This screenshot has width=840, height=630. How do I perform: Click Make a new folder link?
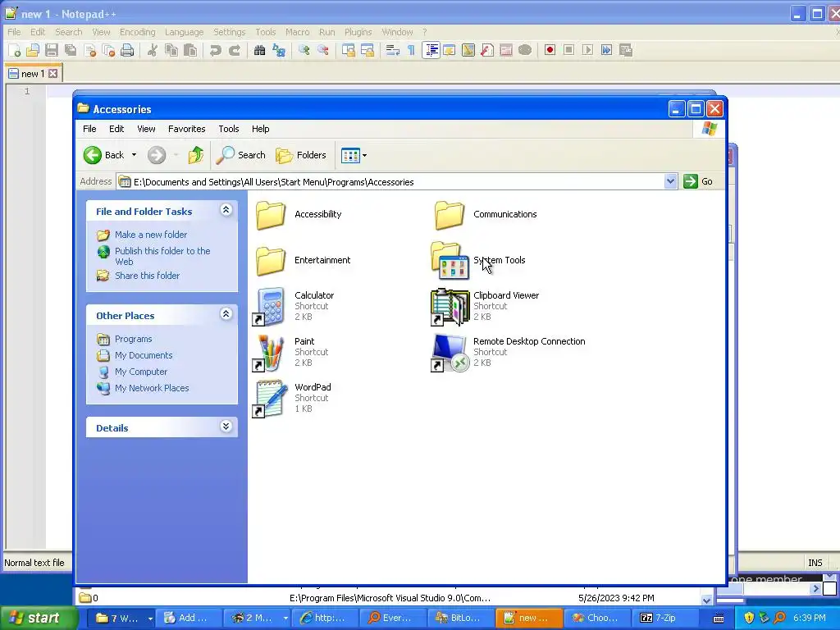pos(151,235)
